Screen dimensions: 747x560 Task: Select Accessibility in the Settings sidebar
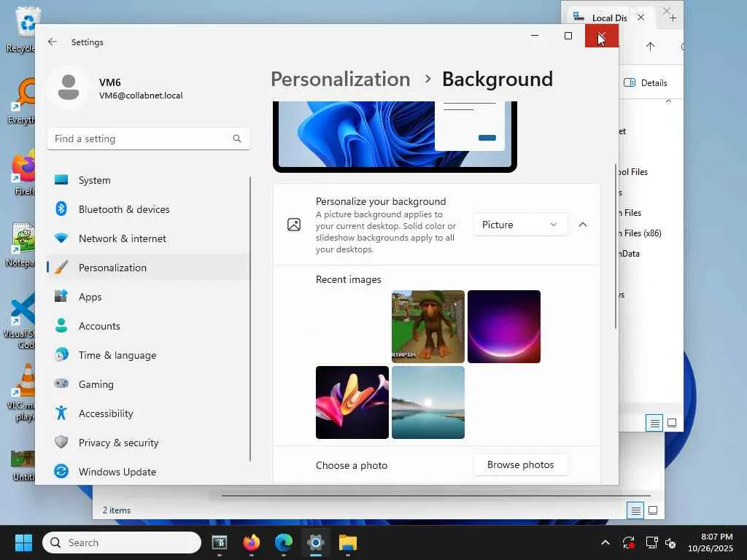coord(106,413)
